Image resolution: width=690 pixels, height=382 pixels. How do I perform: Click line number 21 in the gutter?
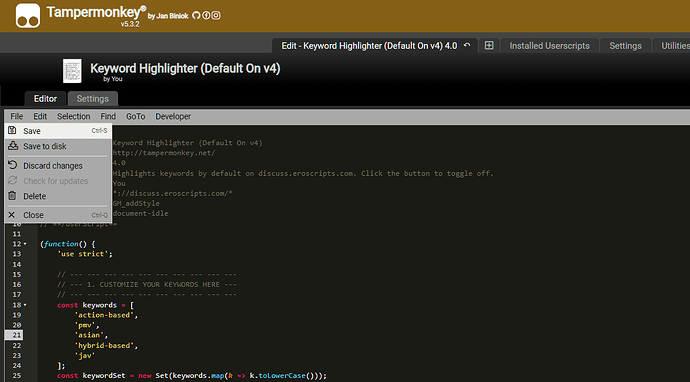17,335
